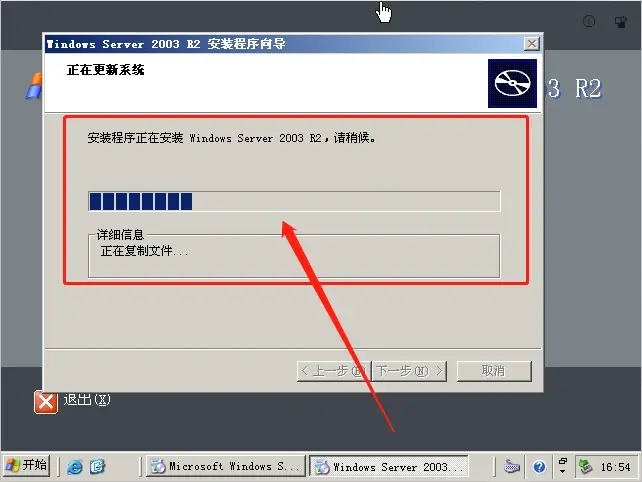Screen dimensions: 642x482
Task: Open the Start (开始) menu
Action: (x=27, y=466)
